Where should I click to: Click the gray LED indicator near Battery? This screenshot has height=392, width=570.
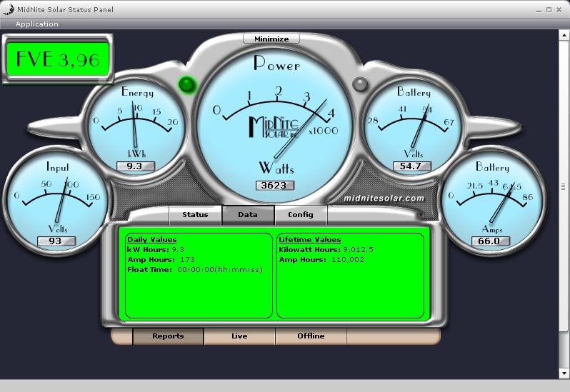point(361,84)
